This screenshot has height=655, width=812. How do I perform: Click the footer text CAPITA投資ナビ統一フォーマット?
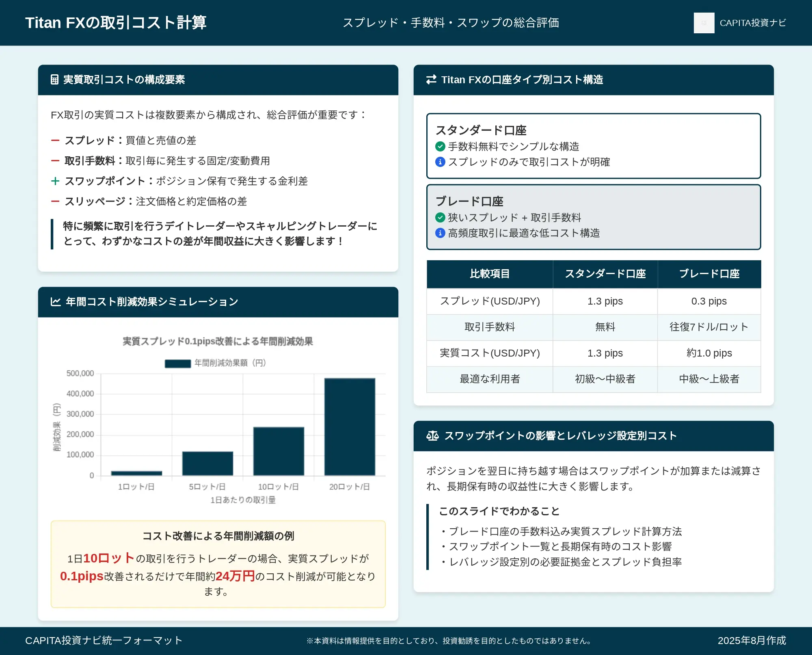104,641
